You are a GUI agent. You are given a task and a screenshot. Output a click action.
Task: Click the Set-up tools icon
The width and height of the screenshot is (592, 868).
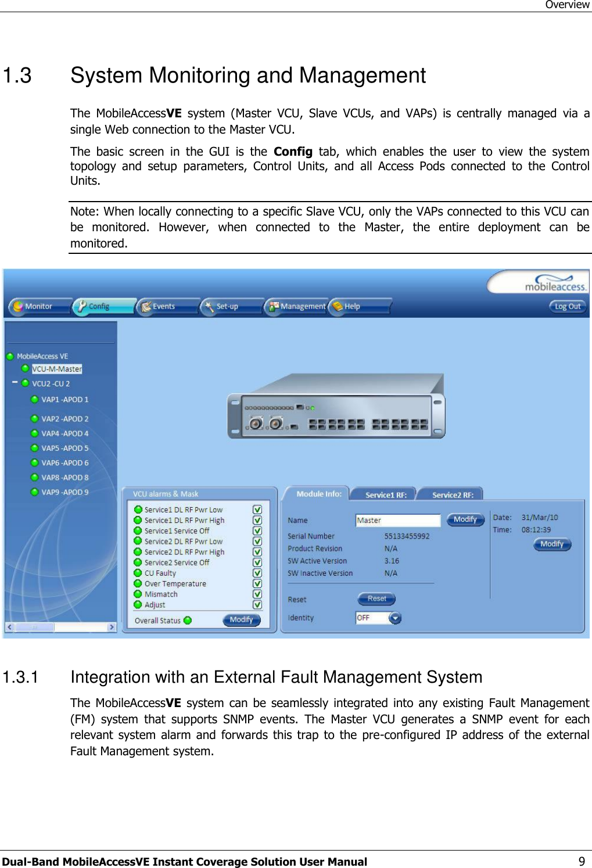[x=209, y=306]
